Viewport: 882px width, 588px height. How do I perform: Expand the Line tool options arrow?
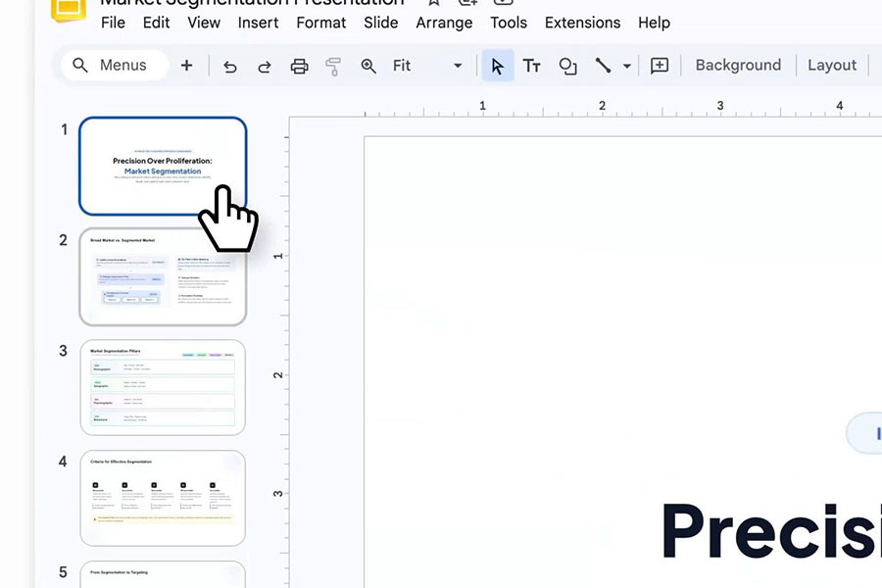626,66
